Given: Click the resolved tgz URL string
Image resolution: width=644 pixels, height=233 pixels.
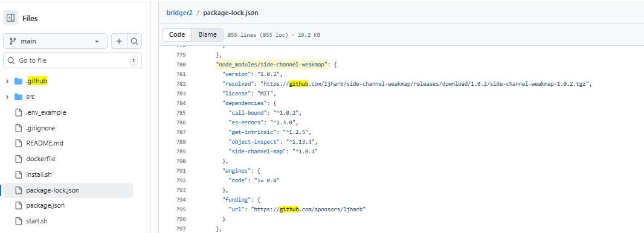Looking at the screenshot, I should point(424,84).
